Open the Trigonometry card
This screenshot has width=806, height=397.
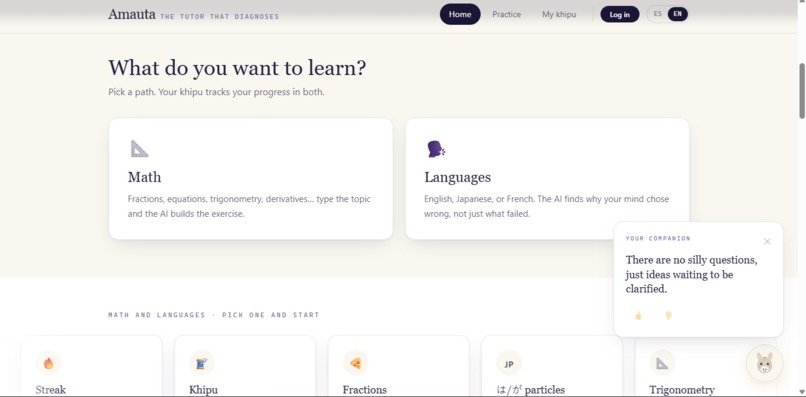click(x=705, y=366)
